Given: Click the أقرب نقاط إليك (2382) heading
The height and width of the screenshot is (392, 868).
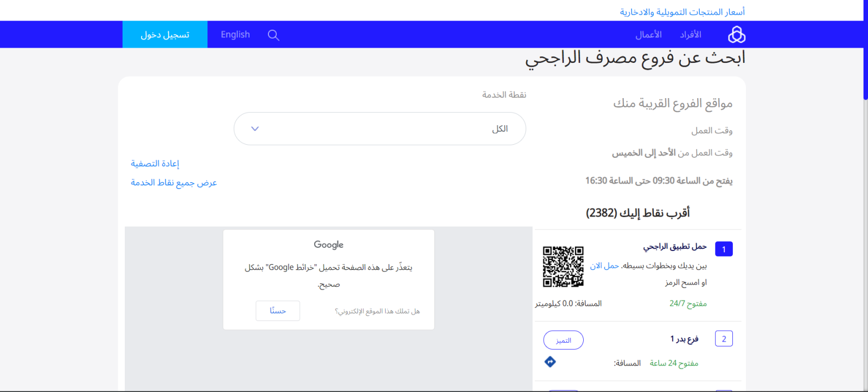Looking at the screenshot, I should 637,213.
